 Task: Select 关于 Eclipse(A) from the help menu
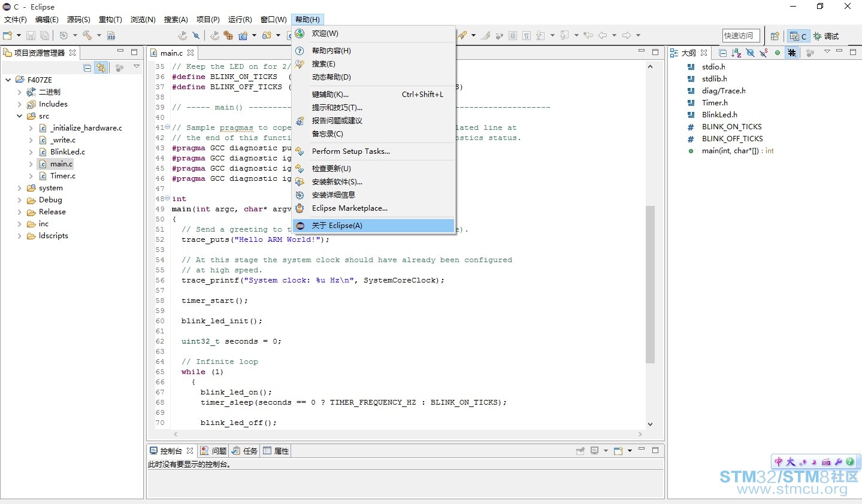[337, 226]
